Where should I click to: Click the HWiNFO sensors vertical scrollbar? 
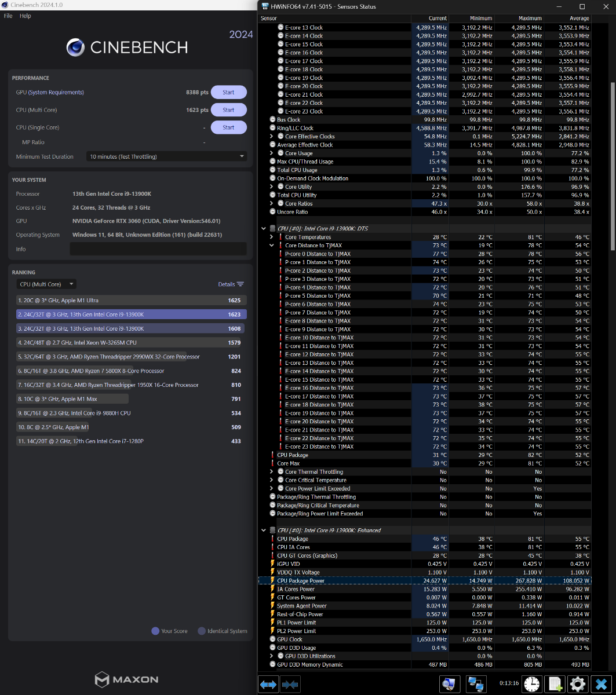(x=613, y=166)
